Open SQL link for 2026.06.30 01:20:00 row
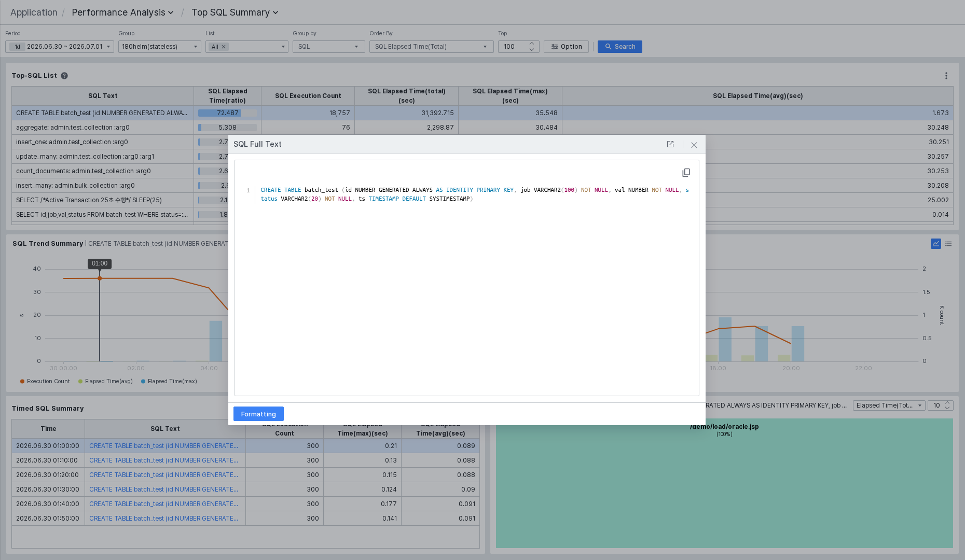This screenshot has width=965, height=560. (x=163, y=475)
